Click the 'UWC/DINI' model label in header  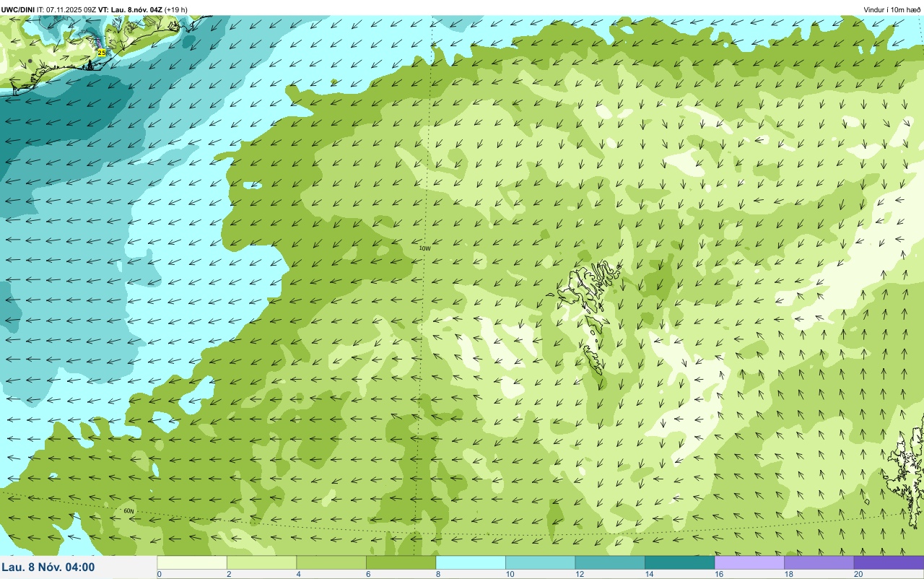(x=18, y=9)
